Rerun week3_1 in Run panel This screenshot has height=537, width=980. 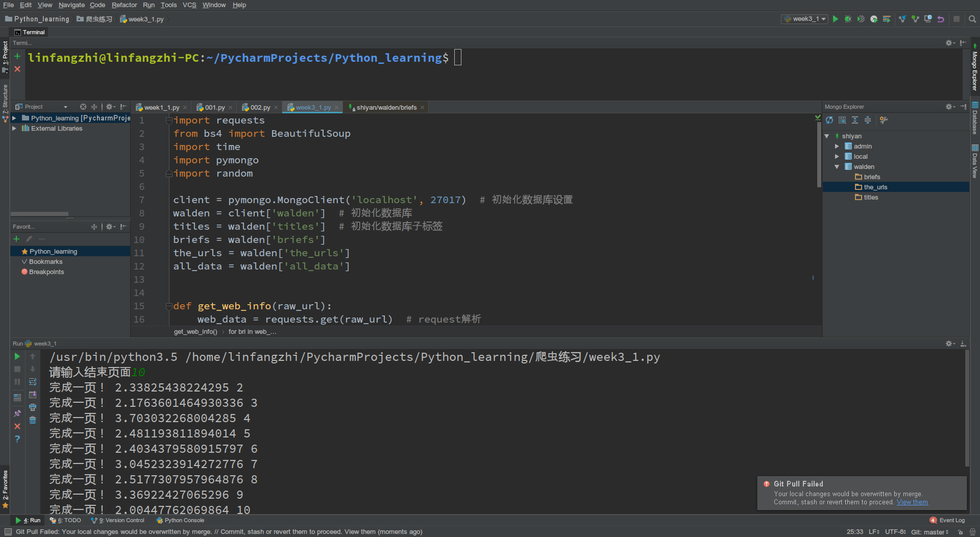[x=17, y=356]
